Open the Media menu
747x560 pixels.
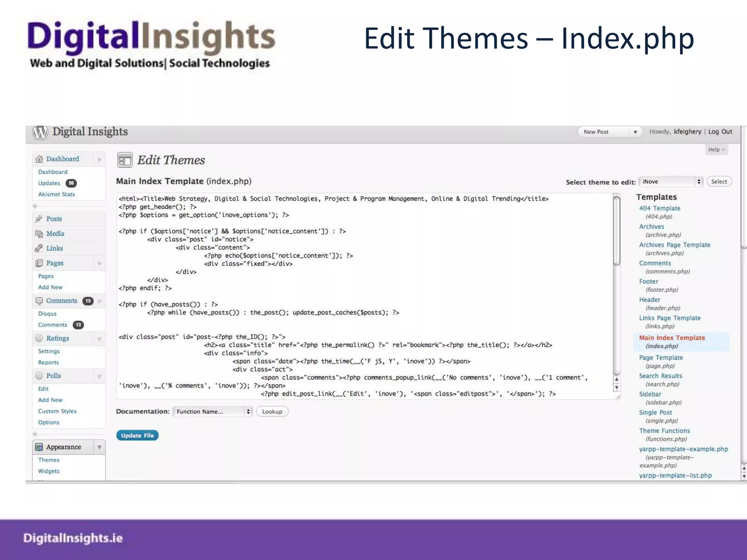55,234
